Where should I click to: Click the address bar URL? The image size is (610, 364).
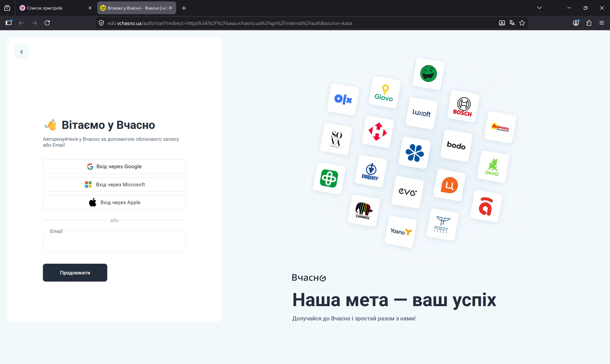[230, 23]
